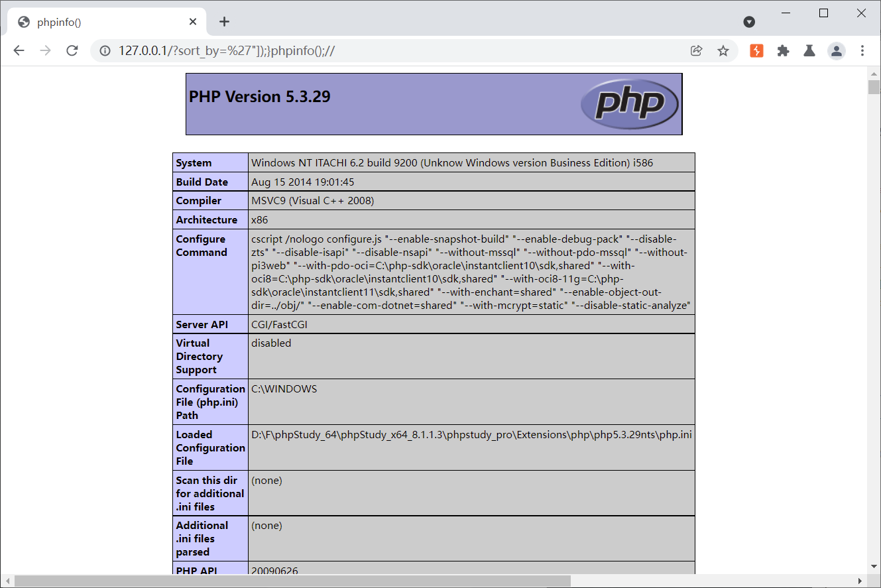Screen dimensions: 881x588
Task: View site information icon in address bar
Action: pos(104,50)
